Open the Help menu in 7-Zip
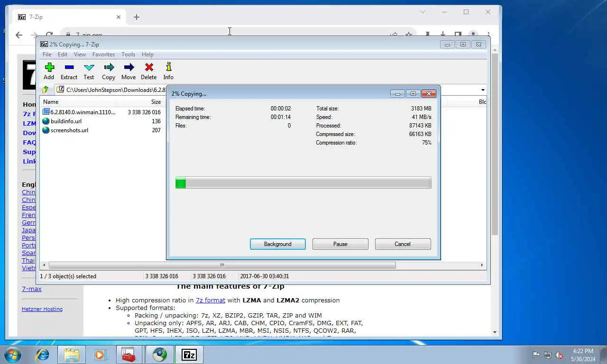This screenshot has height=364, width=607. point(147,55)
